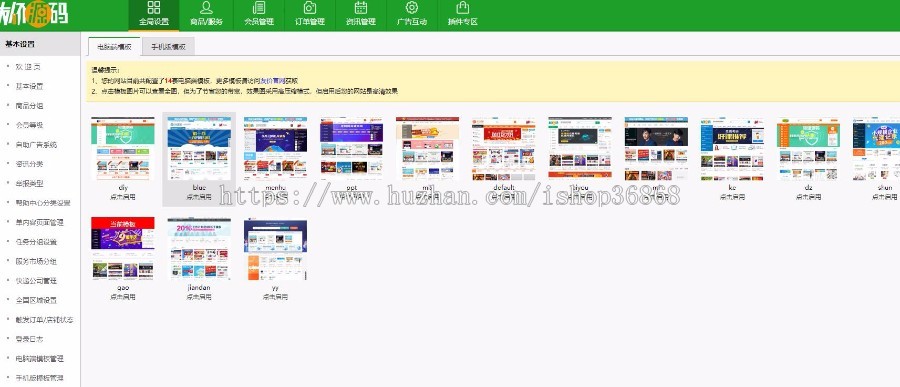Click the 友价官网 link in the notice

coord(272,81)
